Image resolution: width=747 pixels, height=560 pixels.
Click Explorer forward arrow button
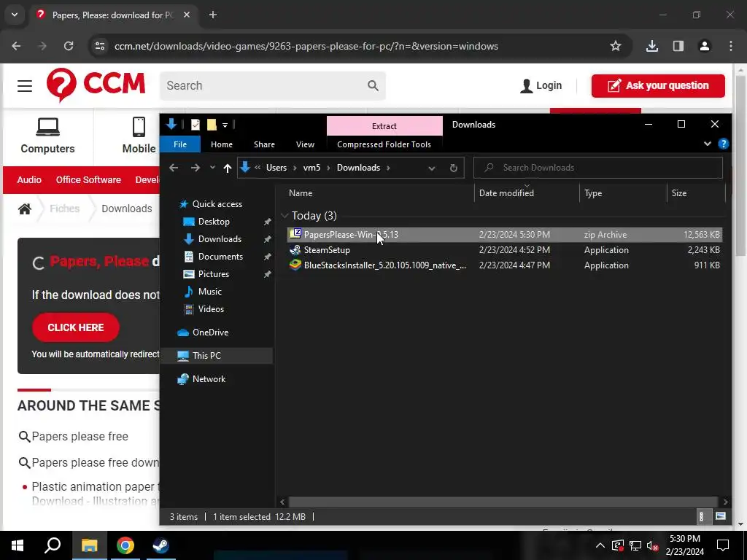(196, 168)
